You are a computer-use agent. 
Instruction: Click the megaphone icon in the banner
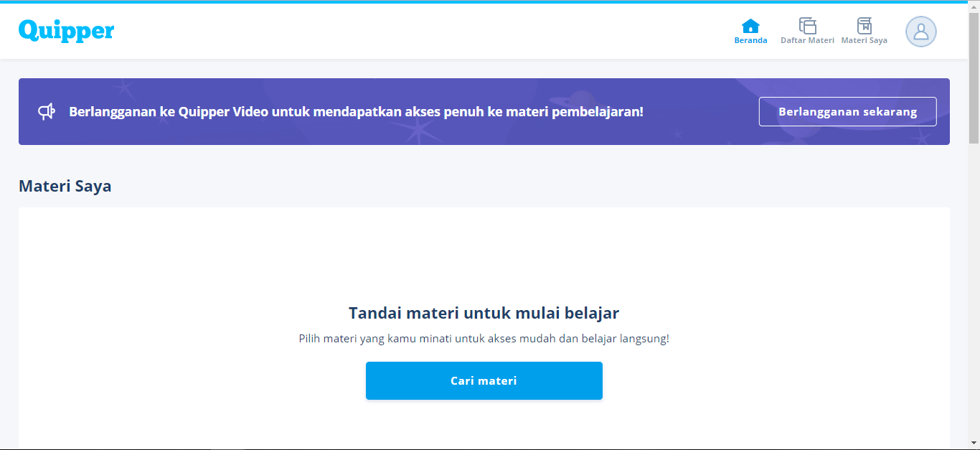point(47,112)
